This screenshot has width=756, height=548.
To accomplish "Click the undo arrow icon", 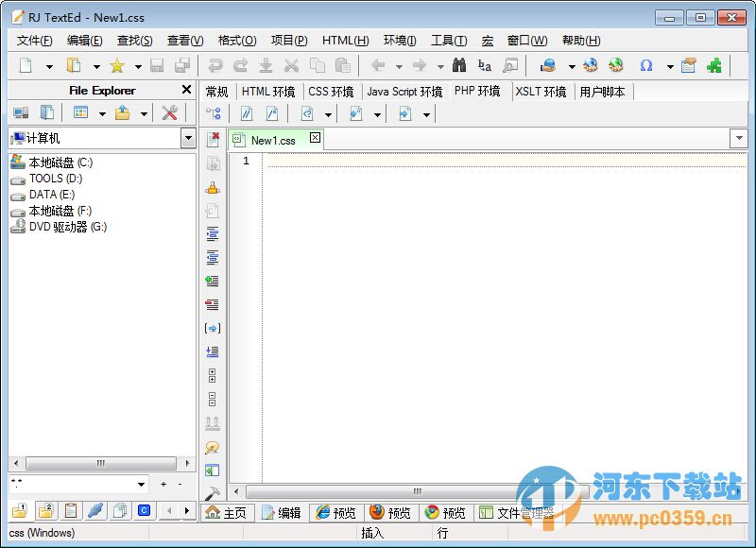I will pyautogui.click(x=215, y=65).
